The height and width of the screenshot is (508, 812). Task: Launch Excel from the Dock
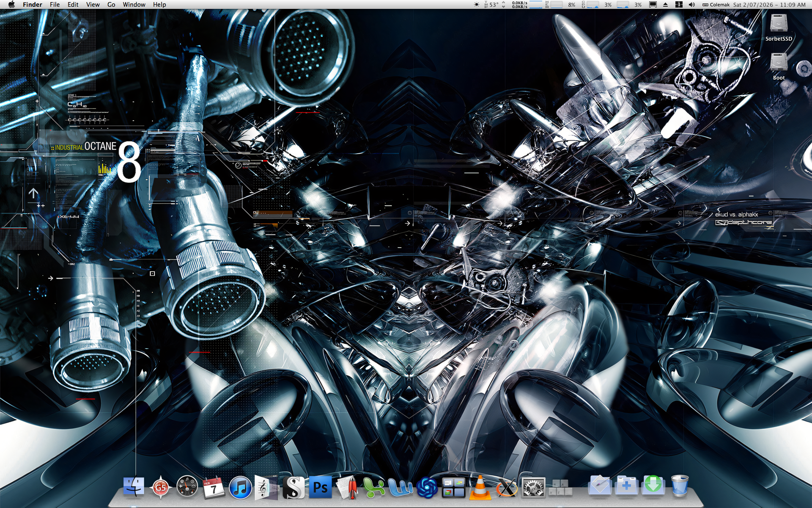tap(373, 487)
